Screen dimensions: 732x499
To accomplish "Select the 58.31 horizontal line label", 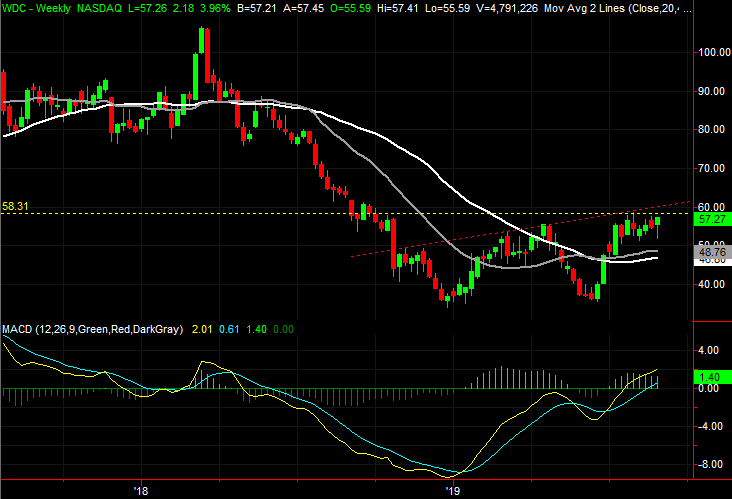I will 17,205.
